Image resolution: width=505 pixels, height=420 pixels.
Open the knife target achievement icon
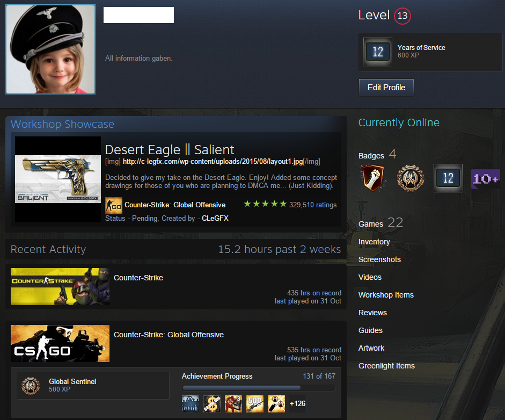[276, 404]
